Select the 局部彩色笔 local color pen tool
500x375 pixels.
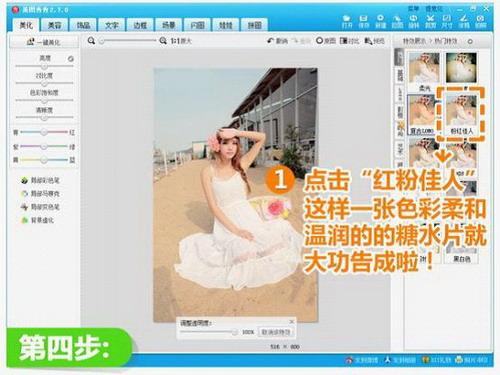tap(40, 180)
